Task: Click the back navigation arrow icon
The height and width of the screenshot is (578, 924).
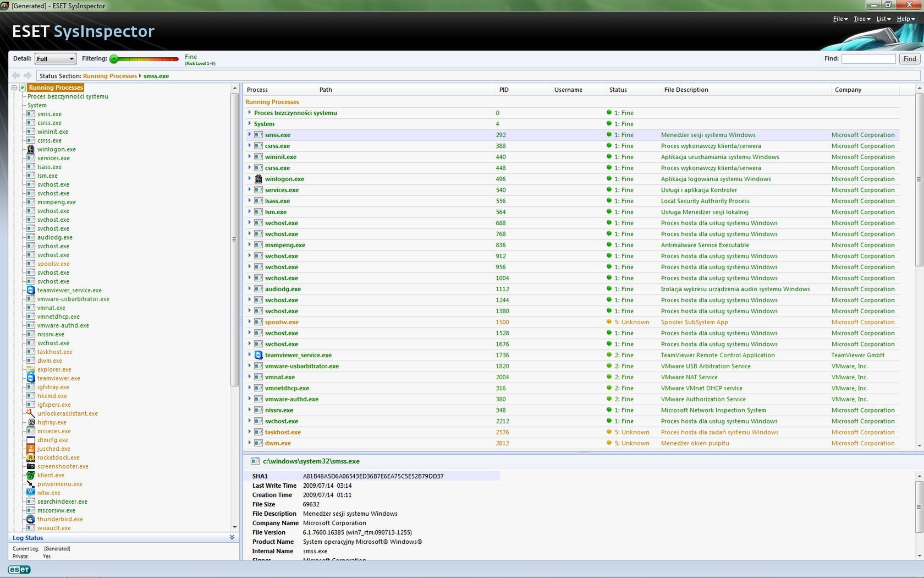Action: point(15,75)
